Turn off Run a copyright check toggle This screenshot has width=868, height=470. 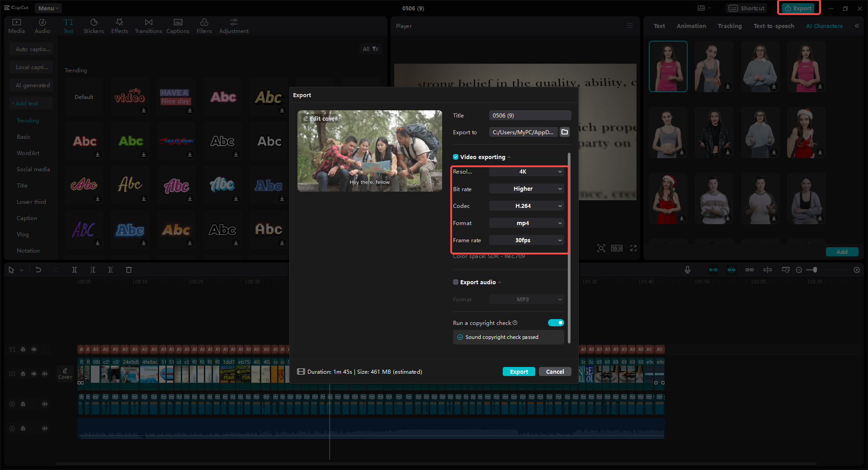[x=556, y=323]
